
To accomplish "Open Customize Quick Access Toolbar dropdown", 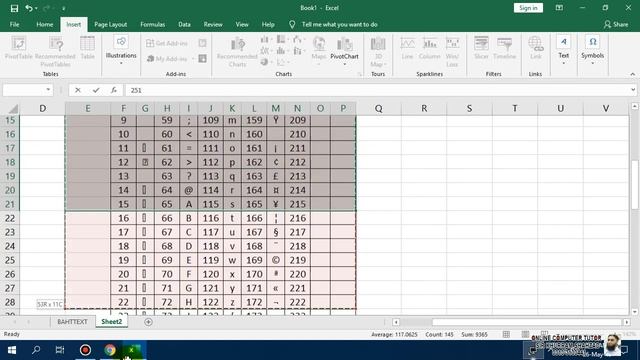I will click(64, 8).
